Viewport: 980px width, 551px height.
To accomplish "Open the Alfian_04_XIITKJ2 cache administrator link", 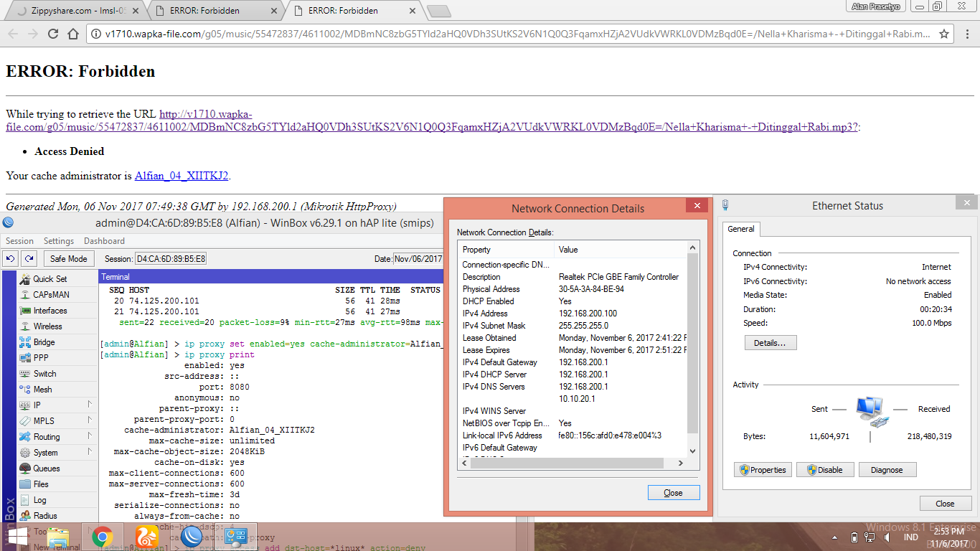I will 182,175.
